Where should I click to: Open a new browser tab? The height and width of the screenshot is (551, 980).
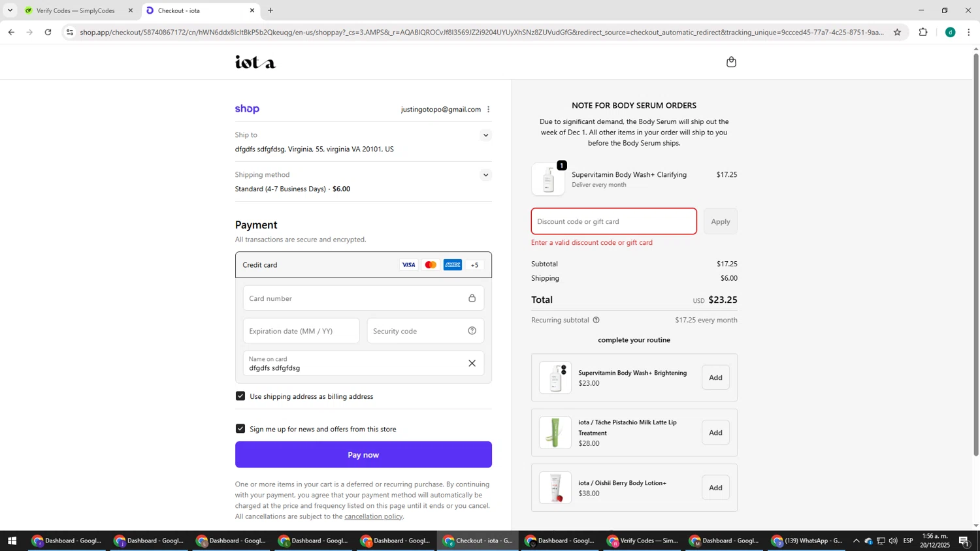point(270,10)
